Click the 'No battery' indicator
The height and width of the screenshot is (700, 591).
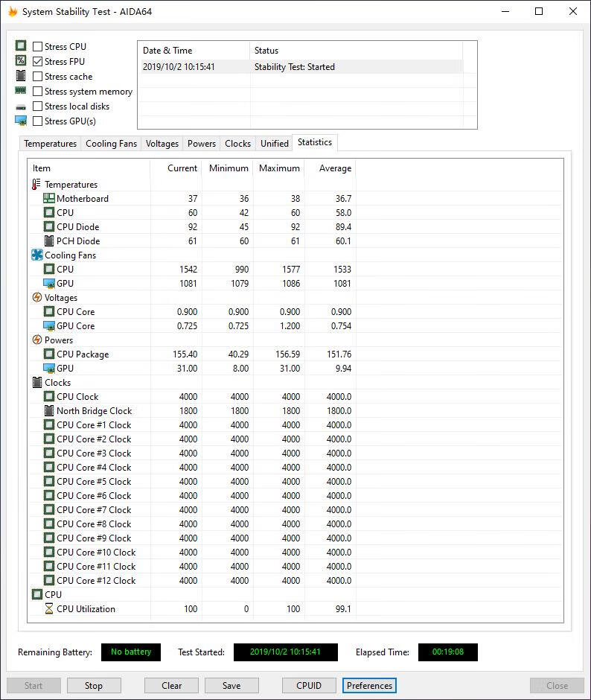pyautogui.click(x=131, y=652)
